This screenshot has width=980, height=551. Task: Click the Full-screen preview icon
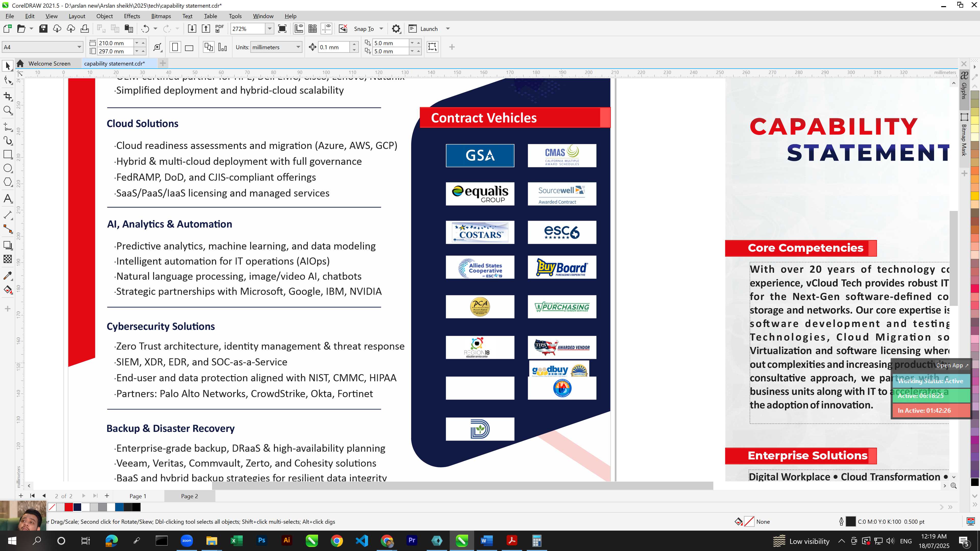click(282, 29)
